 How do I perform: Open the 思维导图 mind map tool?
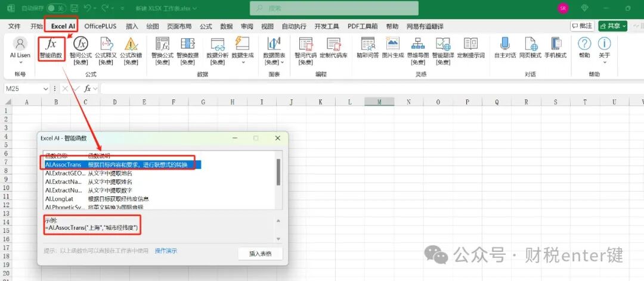(x=418, y=51)
